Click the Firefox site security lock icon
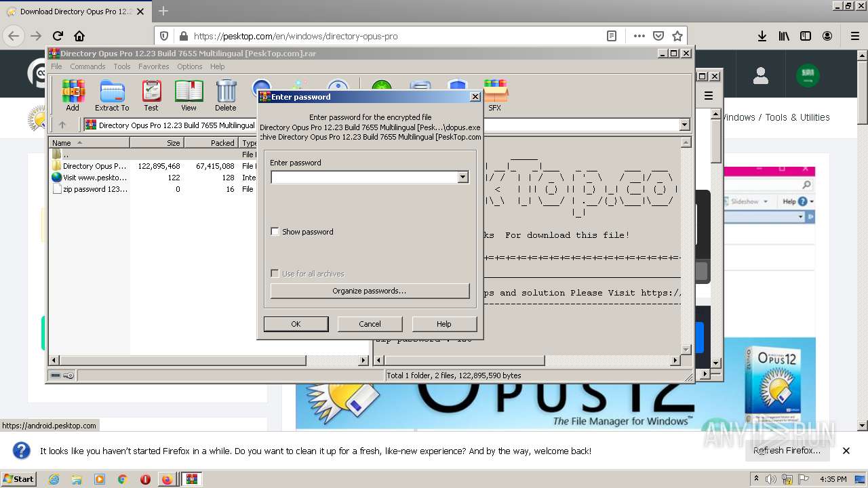The image size is (868, 488). click(183, 36)
